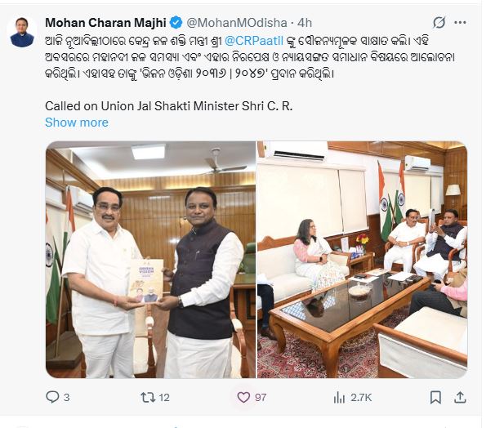Repost the tweet using retweet icon
Viewport: 504px width, 428px height.
tap(148, 398)
